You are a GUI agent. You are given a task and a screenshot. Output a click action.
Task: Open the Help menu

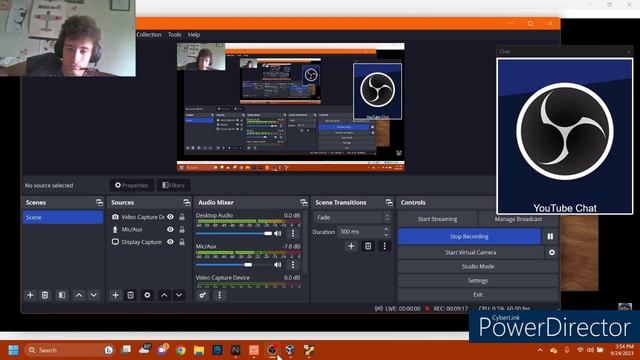(x=194, y=35)
